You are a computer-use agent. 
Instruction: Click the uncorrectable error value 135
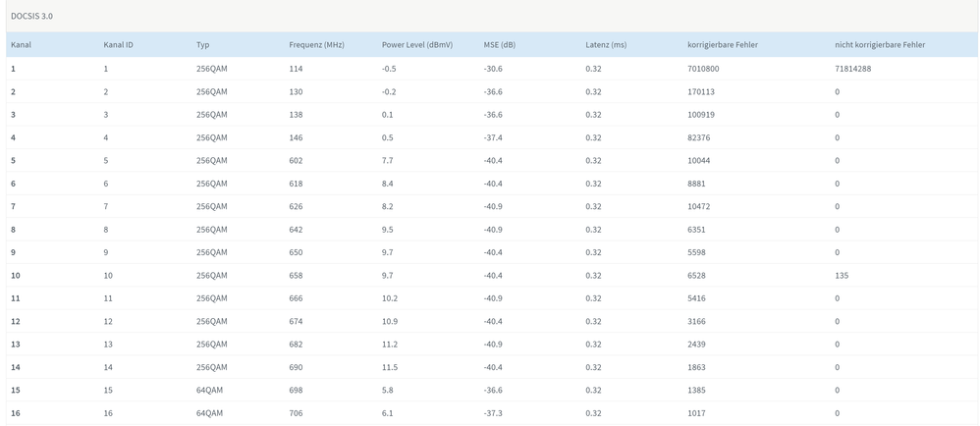pyautogui.click(x=842, y=276)
